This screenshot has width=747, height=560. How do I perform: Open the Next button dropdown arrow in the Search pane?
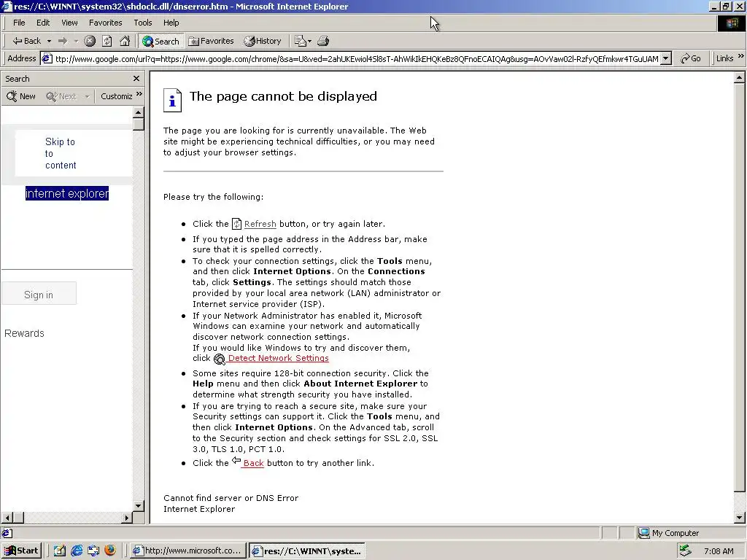(x=87, y=97)
